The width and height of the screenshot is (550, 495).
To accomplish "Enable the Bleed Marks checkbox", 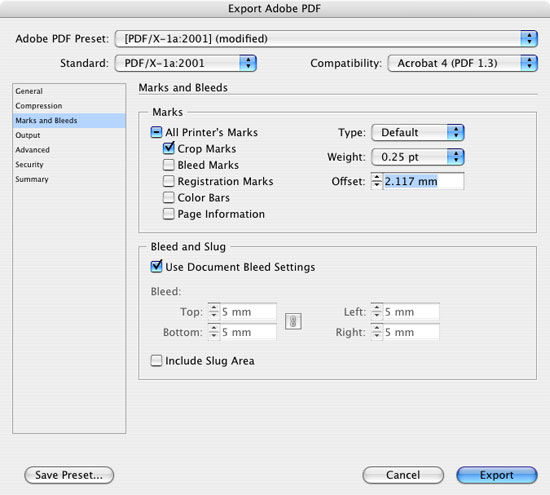I will 169,165.
